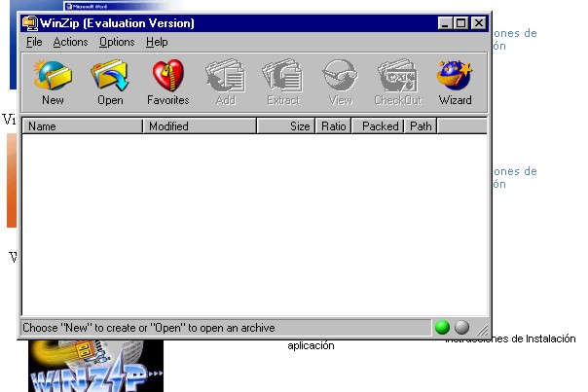Open the Actions menu
Image resolution: width=588 pixels, height=392 pixels.
70,42
